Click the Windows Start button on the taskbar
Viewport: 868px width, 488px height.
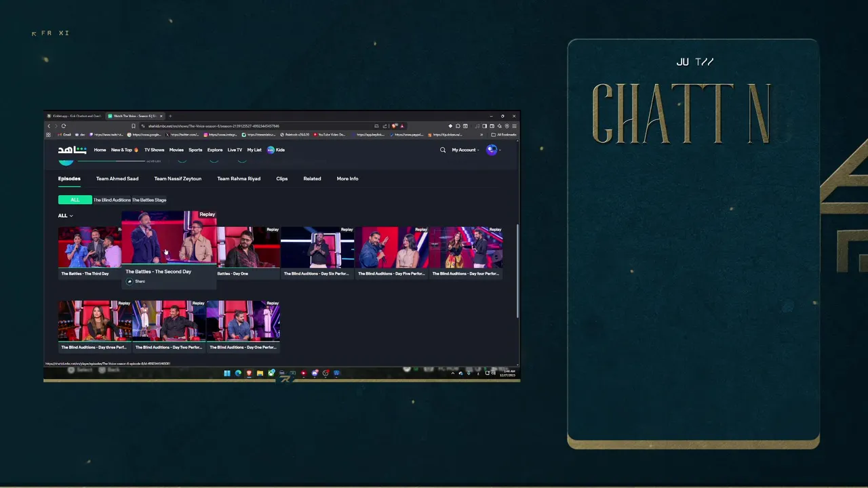[227, 373]
